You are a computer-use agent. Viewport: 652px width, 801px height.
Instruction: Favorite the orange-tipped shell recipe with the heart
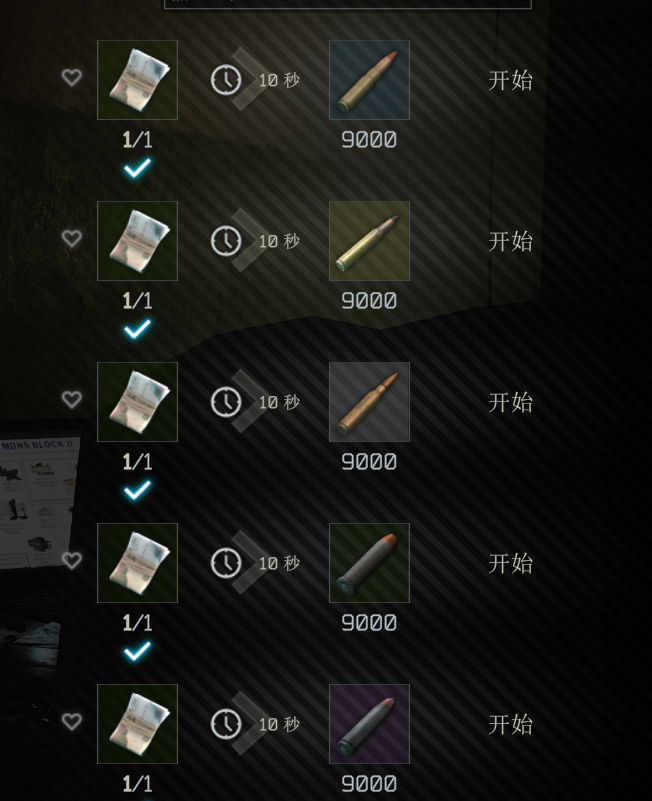72,561
